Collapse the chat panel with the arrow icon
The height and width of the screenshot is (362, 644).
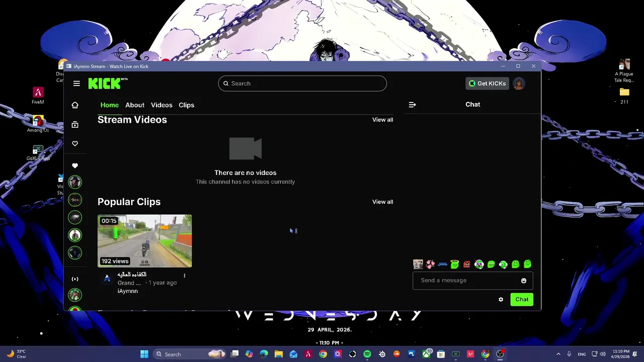[412, 105]
